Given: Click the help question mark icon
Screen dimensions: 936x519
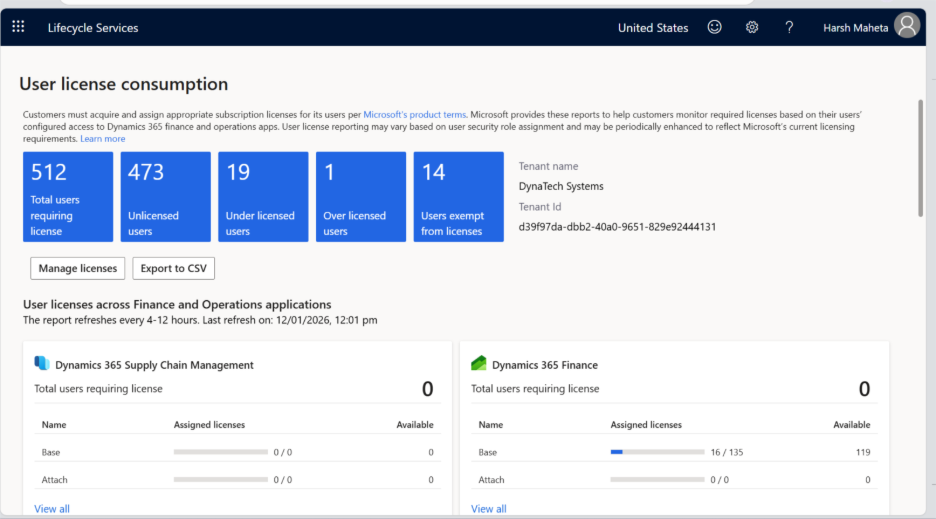Looking at the screenshot, I should [789, 27].
